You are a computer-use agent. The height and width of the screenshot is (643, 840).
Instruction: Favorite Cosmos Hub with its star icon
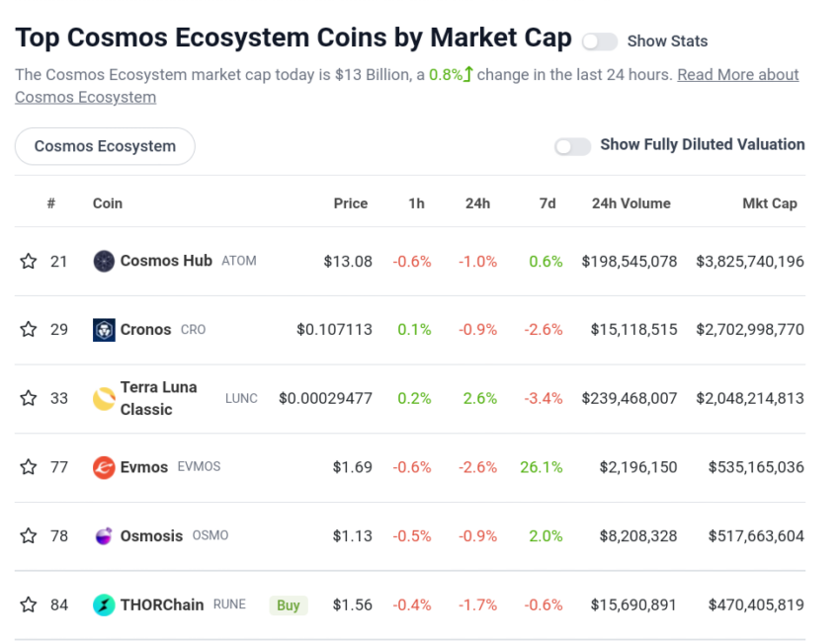click(29, 262)
